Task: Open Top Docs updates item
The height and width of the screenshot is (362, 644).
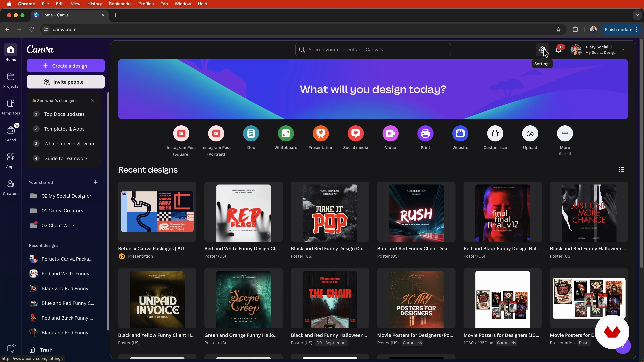Action: tap(64, 114)
